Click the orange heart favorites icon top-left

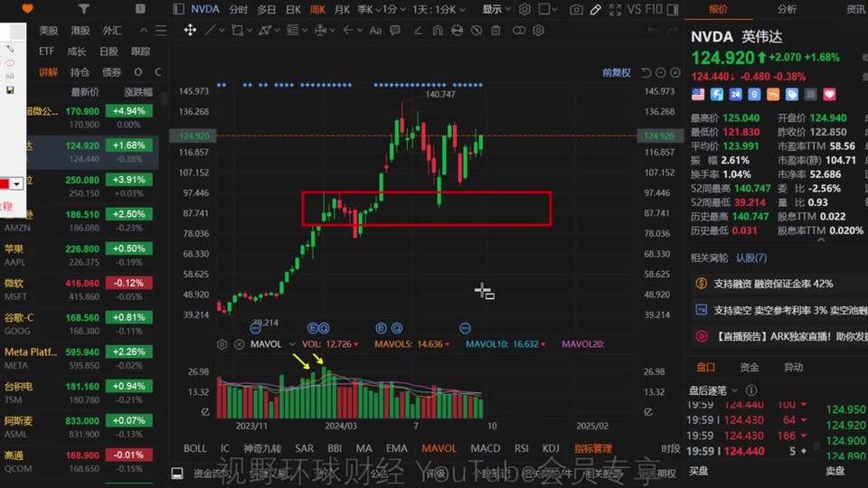pyautogui.click(x=27, y=8)
